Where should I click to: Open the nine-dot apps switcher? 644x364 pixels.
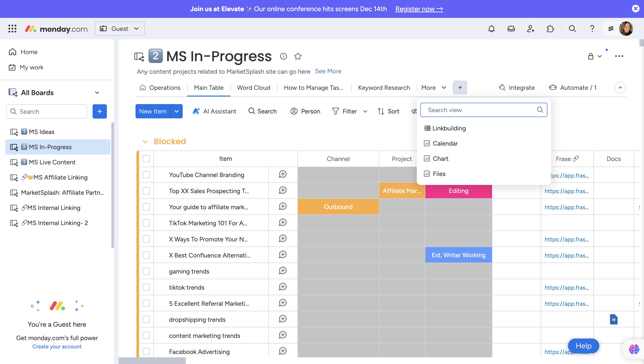coord(12,29)
